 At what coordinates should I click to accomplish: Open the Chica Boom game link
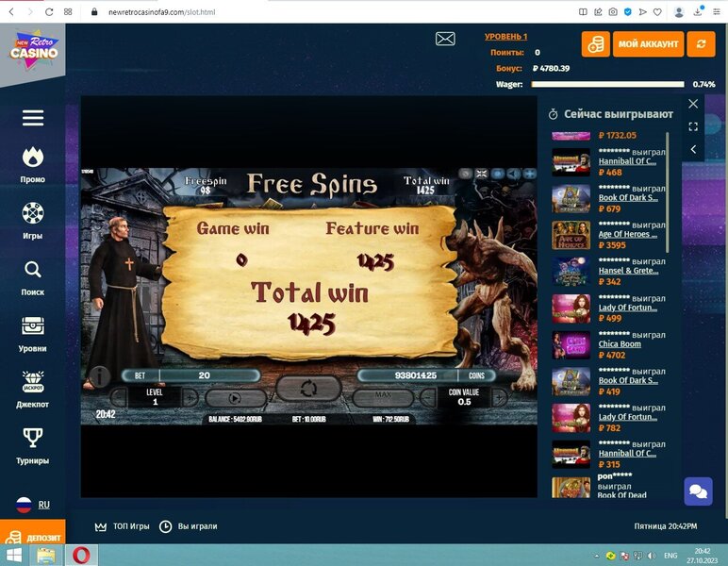pyautogui.click(x=620, y=344)
